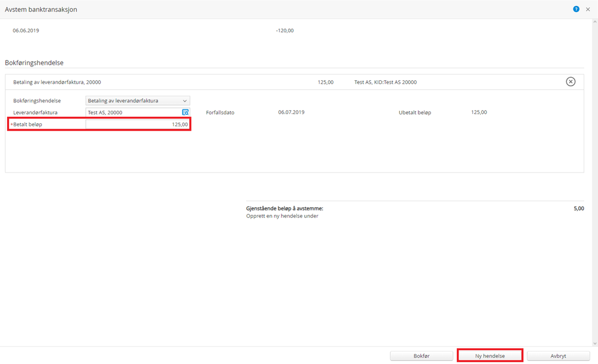Click the Avbryt button
Screen dimensions: 598x364
[x=558, y=356]
